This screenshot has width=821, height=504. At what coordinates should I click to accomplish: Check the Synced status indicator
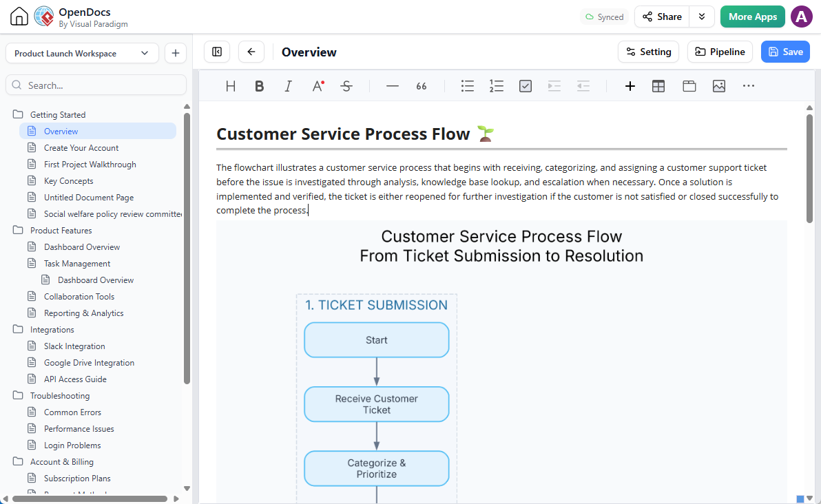point(604,17)
